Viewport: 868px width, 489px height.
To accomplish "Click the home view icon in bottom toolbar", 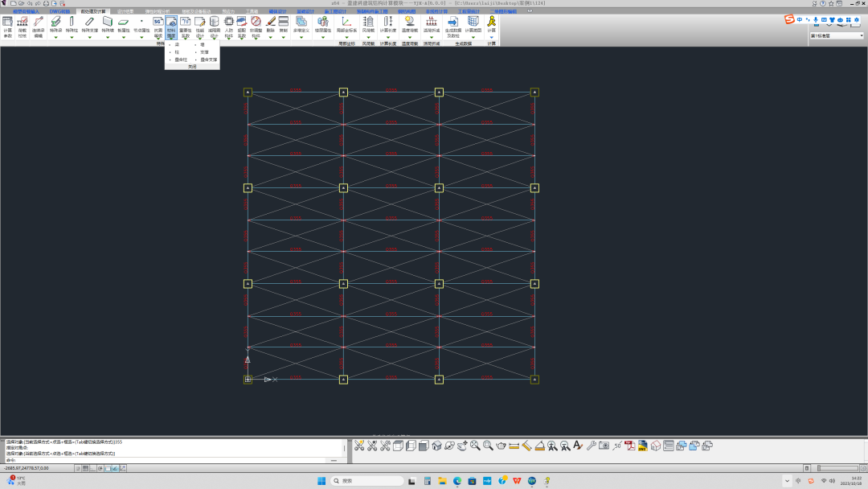I will [436, 446].
